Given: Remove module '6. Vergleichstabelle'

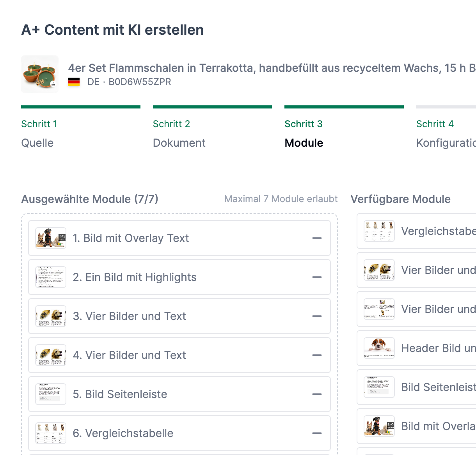Looking at the screenshot, I should coord(317,433).
